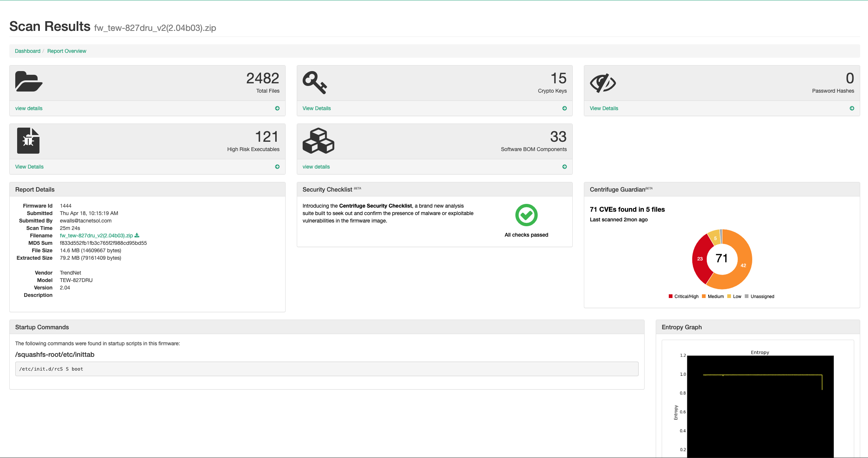Click the 0 Password Hashes count
Viewport: 868px width, 458px height.
click(x=850, y=78)
